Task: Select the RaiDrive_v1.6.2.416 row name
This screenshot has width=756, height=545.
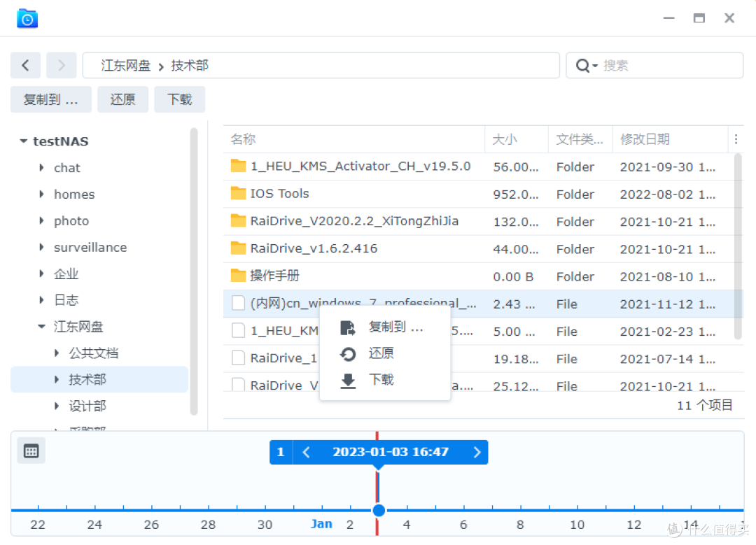Action: [314, 248]
